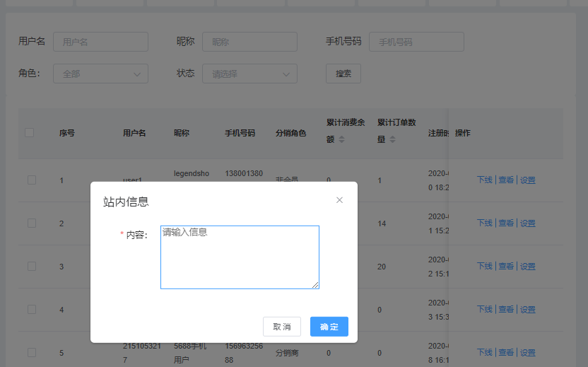
Task: Click the 取消 cancel button
Action: 281,327
